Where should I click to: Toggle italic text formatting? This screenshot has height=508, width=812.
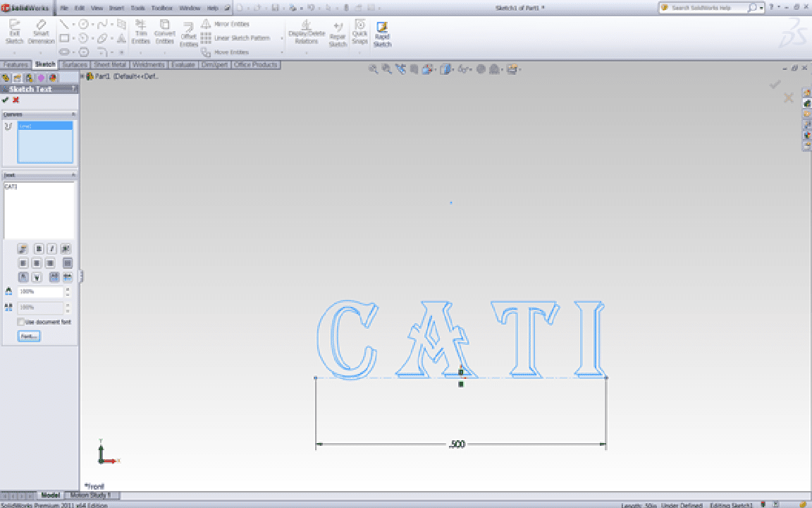point(51,248)
